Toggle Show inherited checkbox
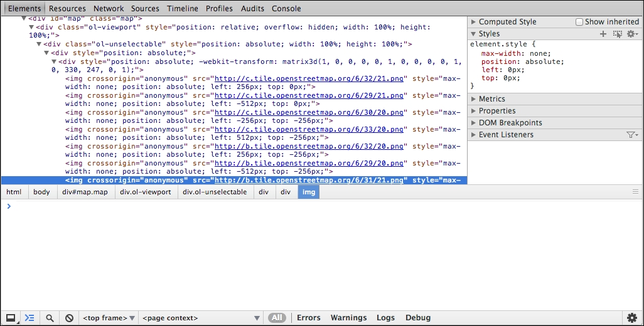 (x=579, y=22)
